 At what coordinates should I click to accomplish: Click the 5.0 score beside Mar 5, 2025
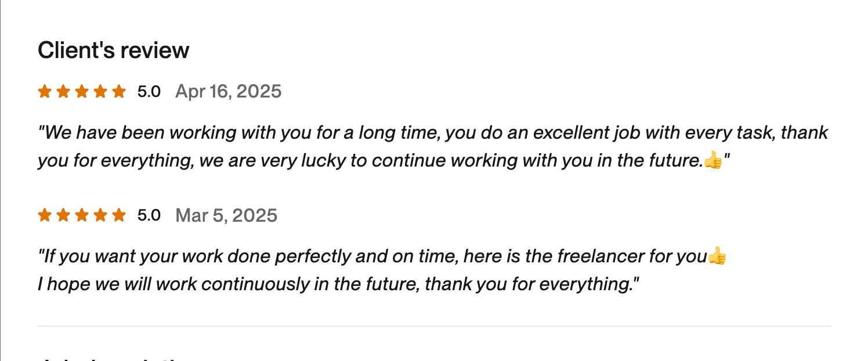[x=149, y=216]
